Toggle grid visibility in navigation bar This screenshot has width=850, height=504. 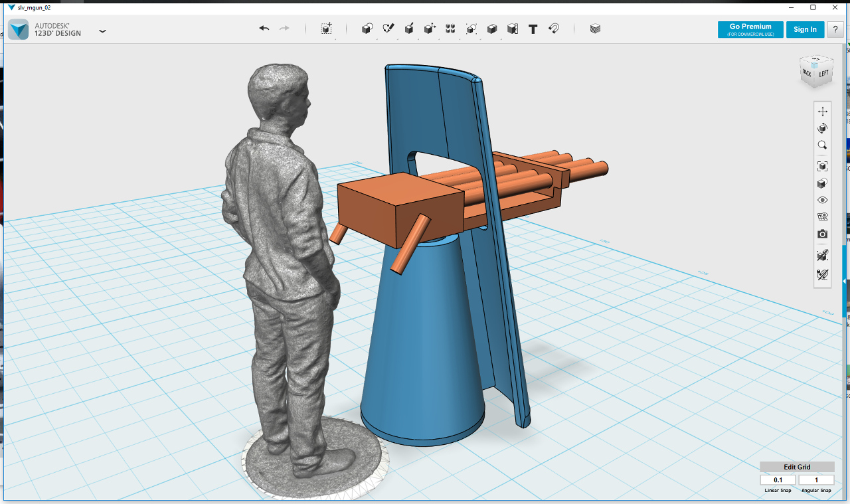coord(823,216)
